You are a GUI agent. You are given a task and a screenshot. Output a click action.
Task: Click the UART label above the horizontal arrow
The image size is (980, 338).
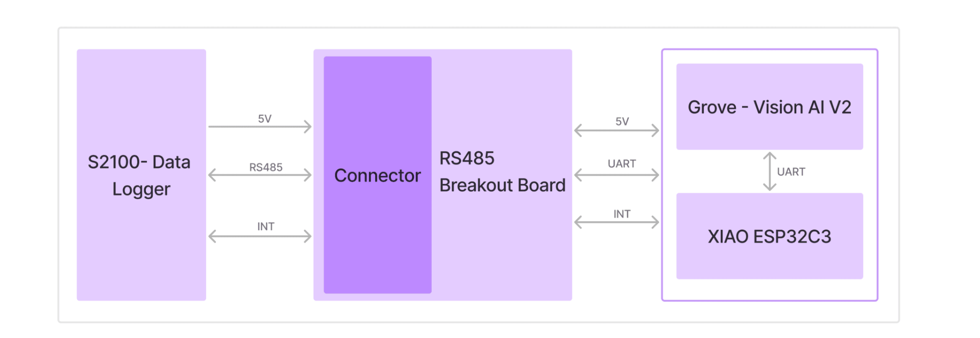coord(622,164)
